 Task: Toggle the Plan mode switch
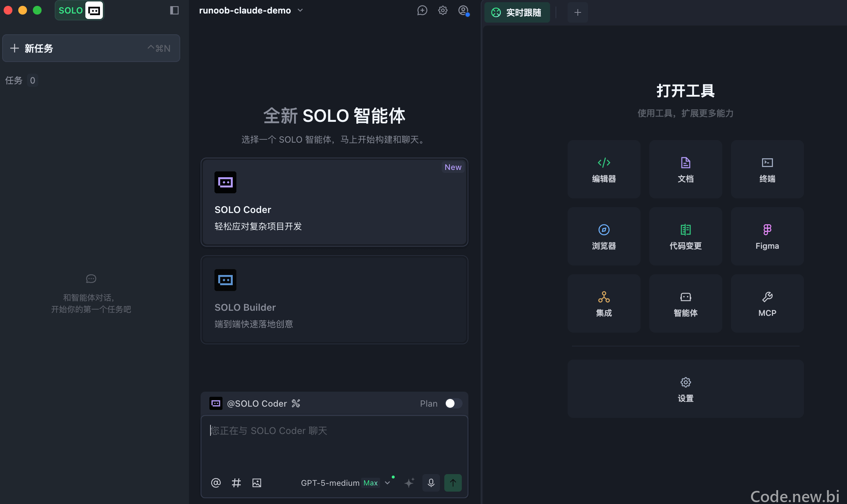coord(453,403)
